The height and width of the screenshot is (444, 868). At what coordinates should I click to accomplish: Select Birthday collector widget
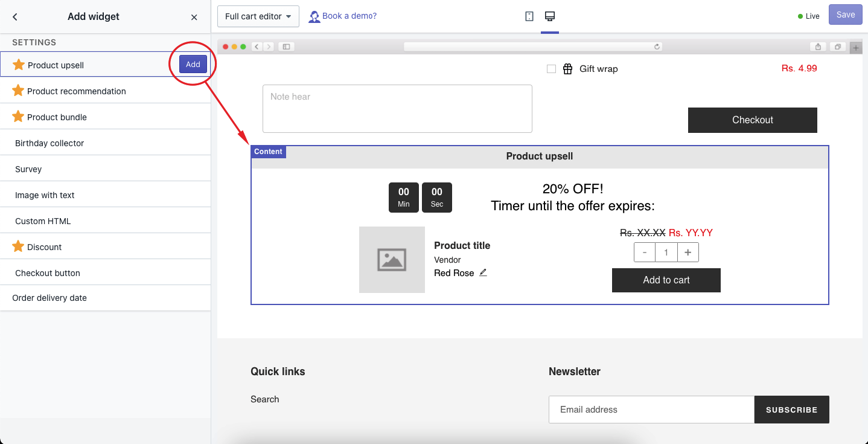[x=106, y=143]
